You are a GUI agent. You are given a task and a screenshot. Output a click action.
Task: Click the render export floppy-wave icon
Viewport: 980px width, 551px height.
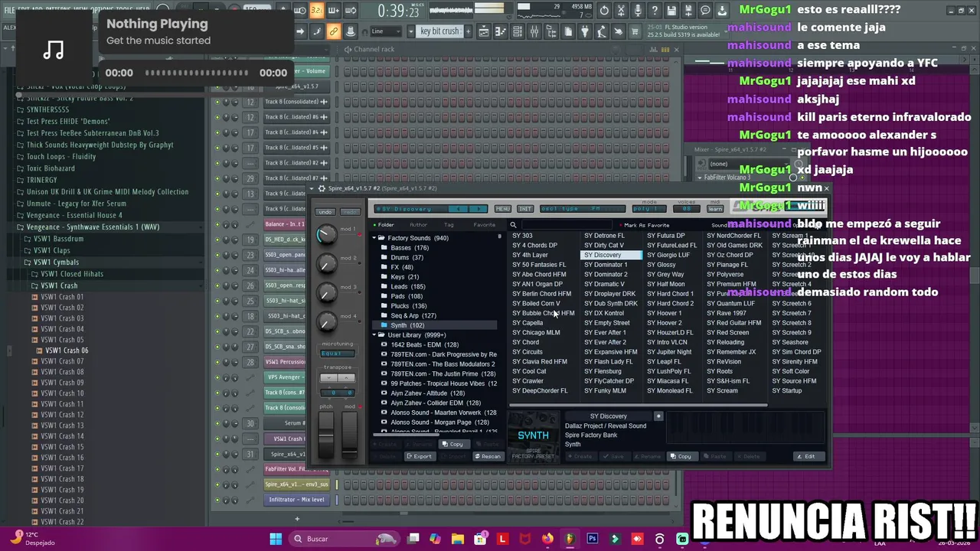pos(688,11)
